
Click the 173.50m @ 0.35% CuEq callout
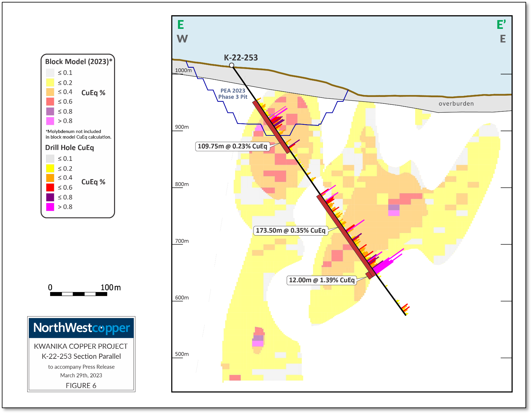point(290,231)
